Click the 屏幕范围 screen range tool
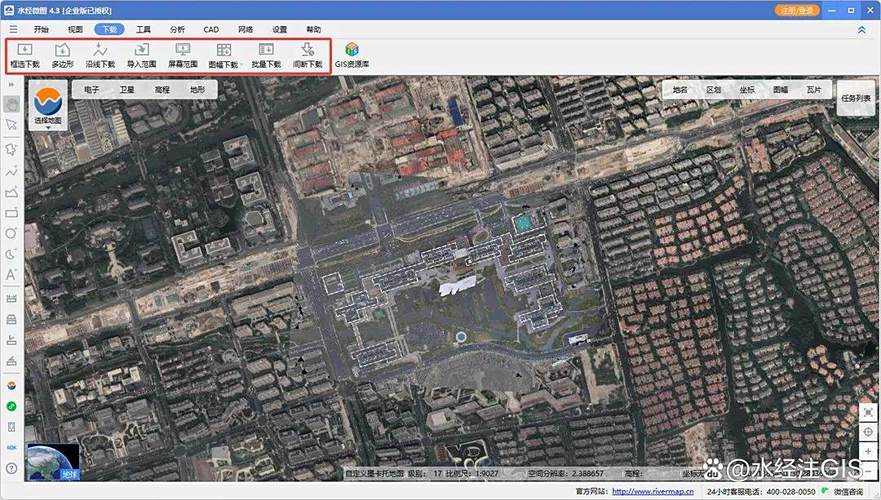Screen dimensions: 881x500 (x=183, y=56)
